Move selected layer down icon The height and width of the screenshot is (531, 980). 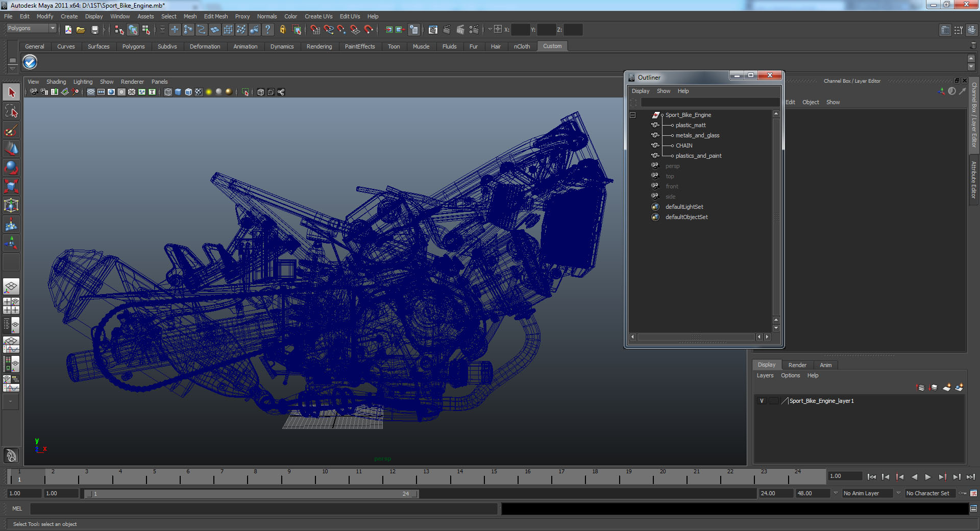(x=934, y=388)
